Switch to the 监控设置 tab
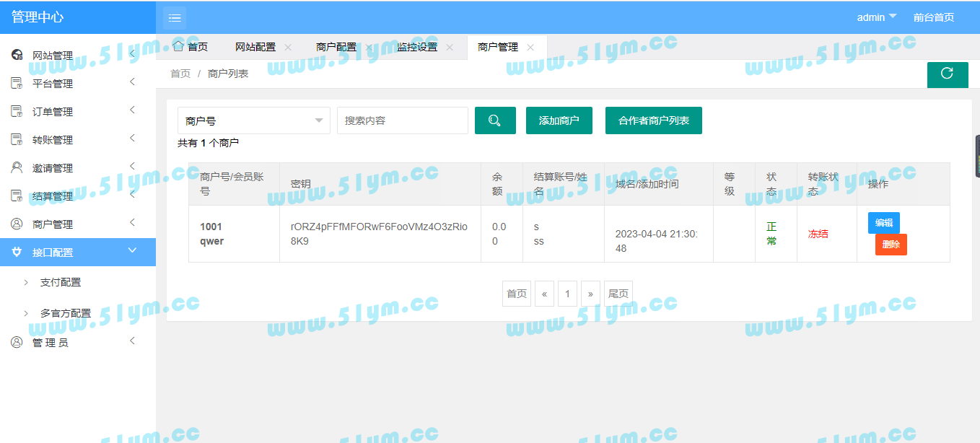This screenshot has height=443, width=980. 417,47
